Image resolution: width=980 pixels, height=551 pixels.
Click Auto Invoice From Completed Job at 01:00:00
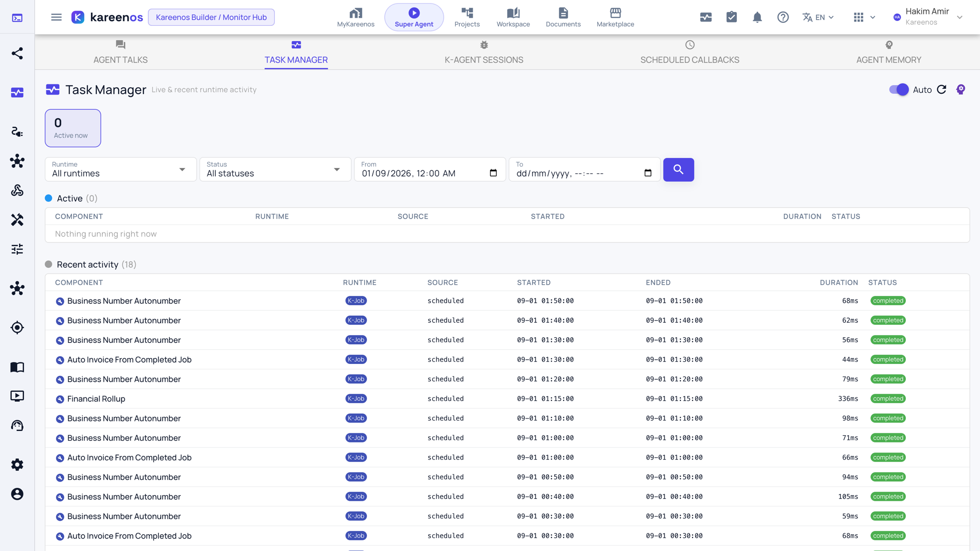pos(129,458)
